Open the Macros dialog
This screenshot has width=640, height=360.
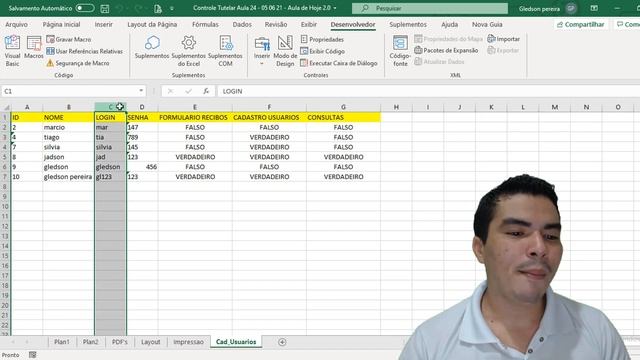tap(33, 47)
